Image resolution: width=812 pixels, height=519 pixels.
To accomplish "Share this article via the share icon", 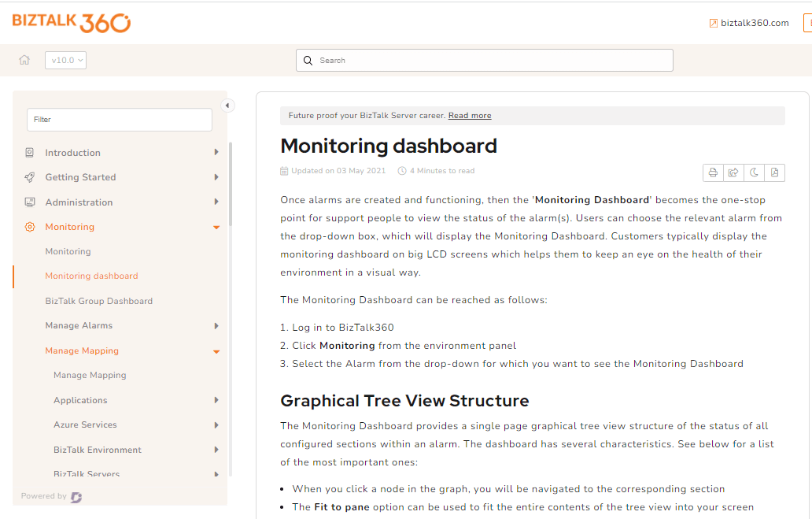I will click(733, 172).
